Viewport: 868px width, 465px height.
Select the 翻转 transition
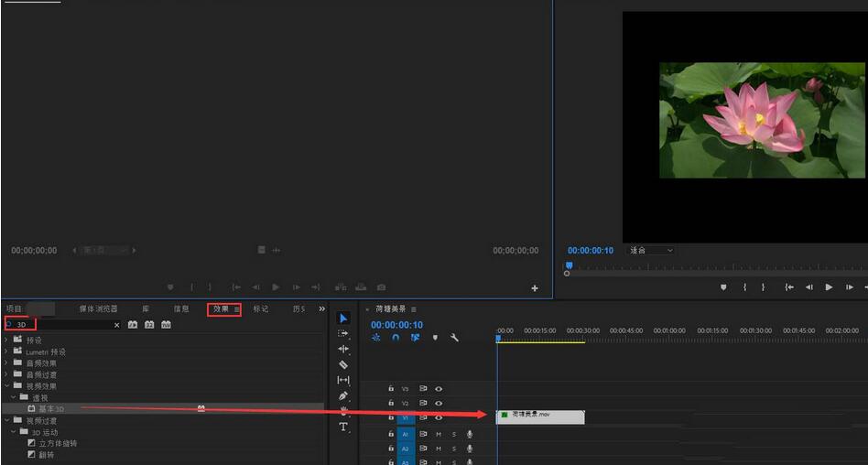47,455
